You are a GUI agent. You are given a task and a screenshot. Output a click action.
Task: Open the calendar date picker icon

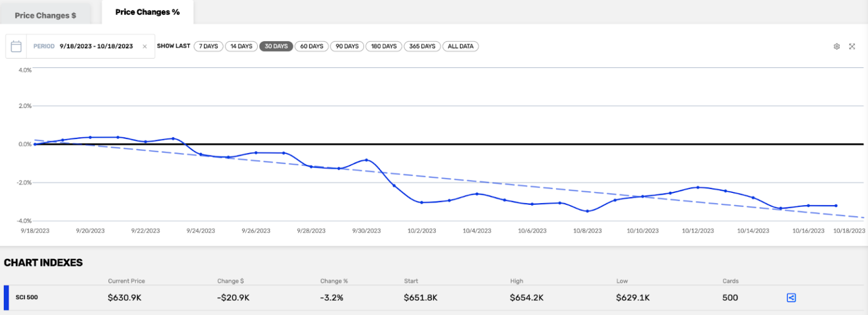tap(16, 46)
